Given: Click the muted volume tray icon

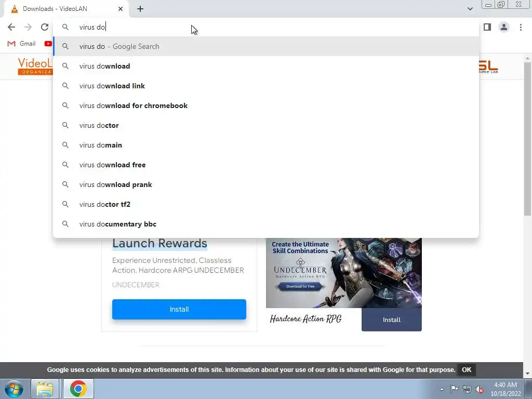Looking at the screenshot, I should click(x=480, y=389).
